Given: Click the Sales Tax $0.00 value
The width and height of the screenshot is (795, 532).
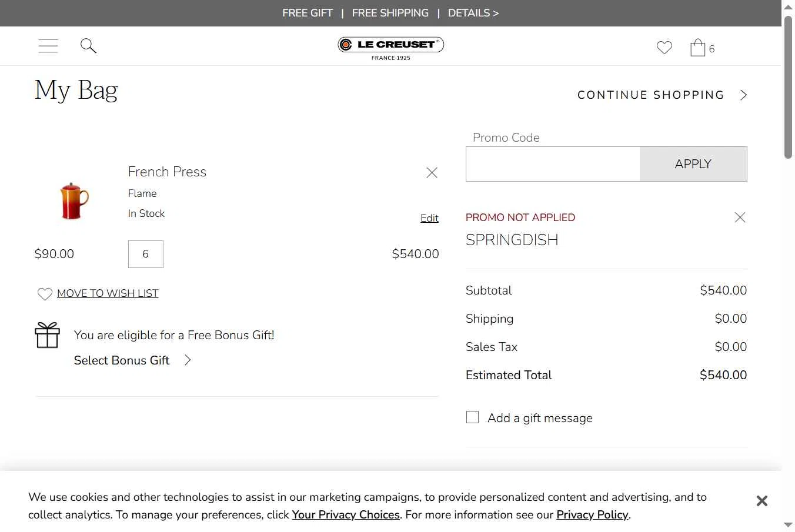Looking at the screenshot, I should (731, 347).
